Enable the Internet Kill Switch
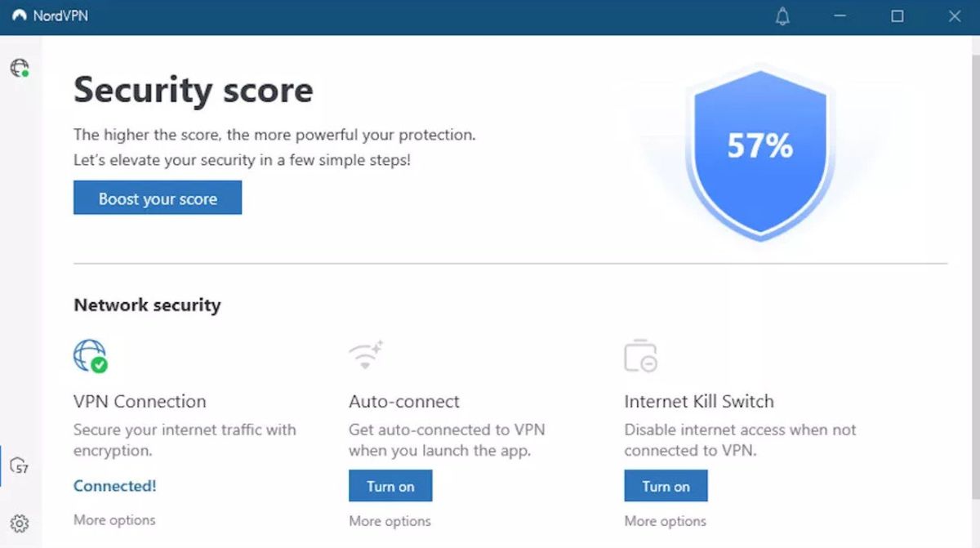This screenshot has height=548, width=980. (666, 485)
